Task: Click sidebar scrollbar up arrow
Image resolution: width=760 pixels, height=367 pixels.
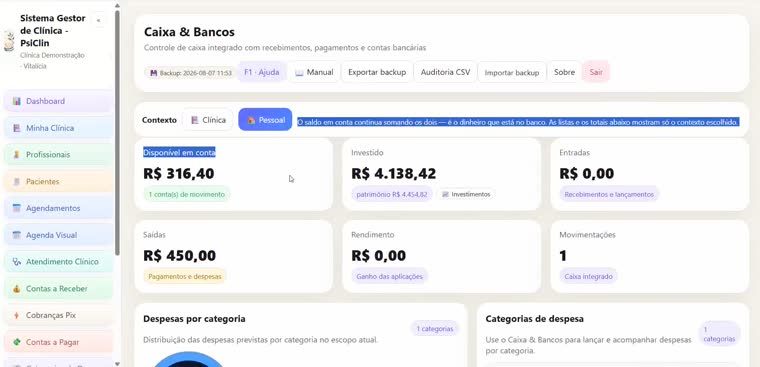Action: click(117, 5)
